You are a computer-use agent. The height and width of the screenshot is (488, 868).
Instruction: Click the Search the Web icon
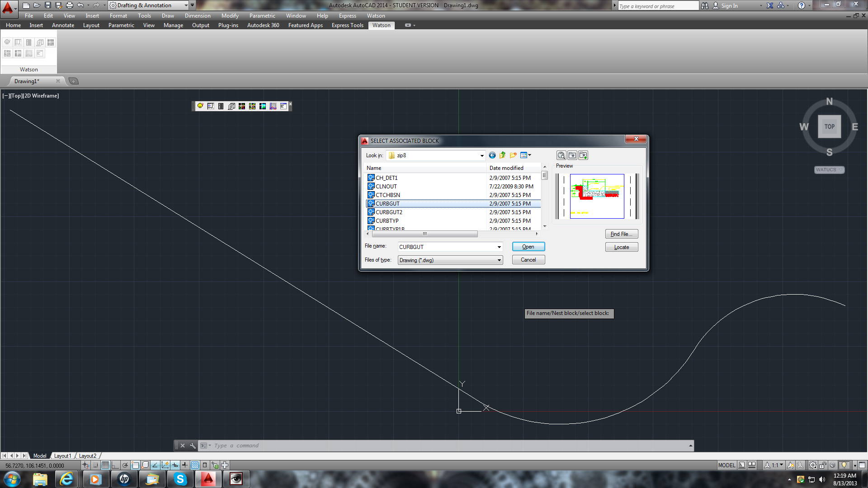click(x=561, y=155)
